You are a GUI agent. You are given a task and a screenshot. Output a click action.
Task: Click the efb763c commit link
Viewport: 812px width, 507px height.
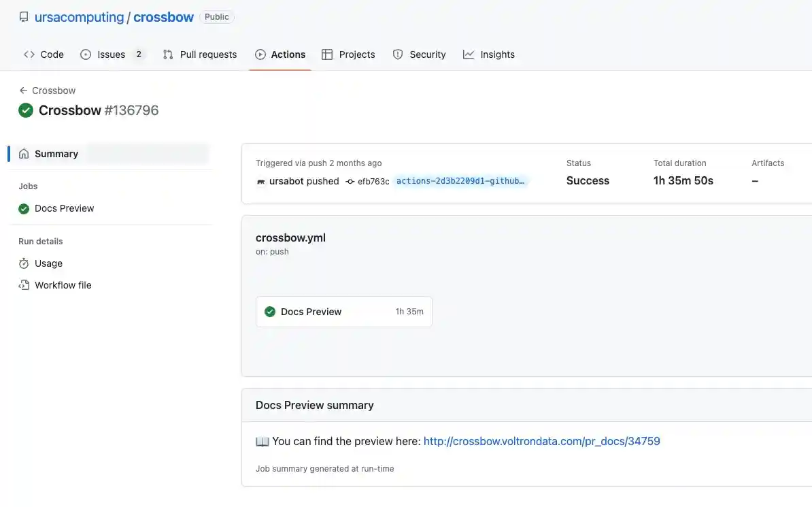pyautogui.click(x=372, y=181)
